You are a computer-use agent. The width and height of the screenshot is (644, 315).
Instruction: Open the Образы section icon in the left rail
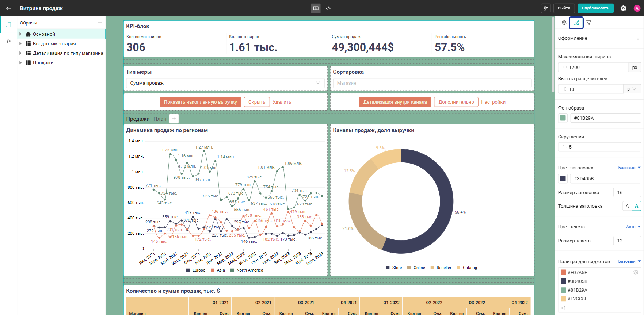click(x=9, y=24)
